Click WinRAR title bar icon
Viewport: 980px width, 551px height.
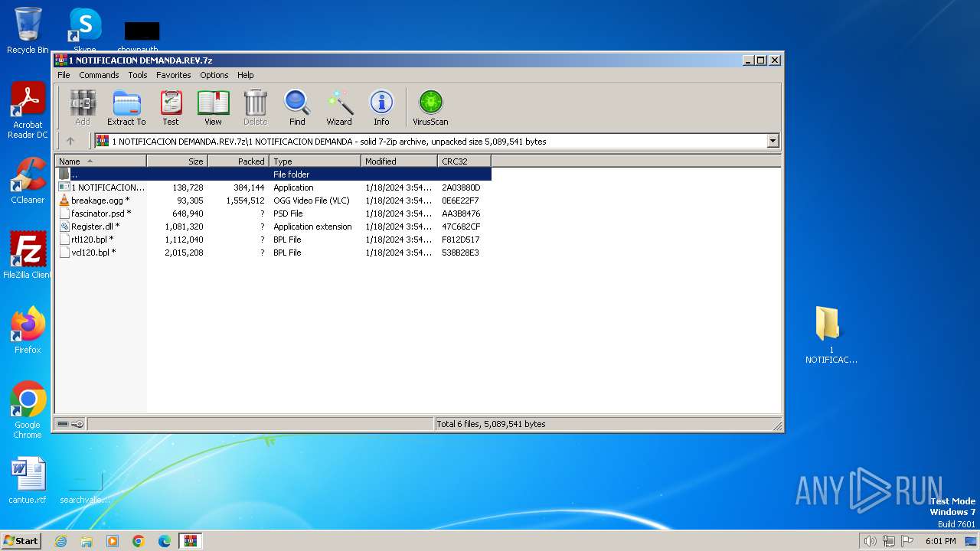[61, 60]
